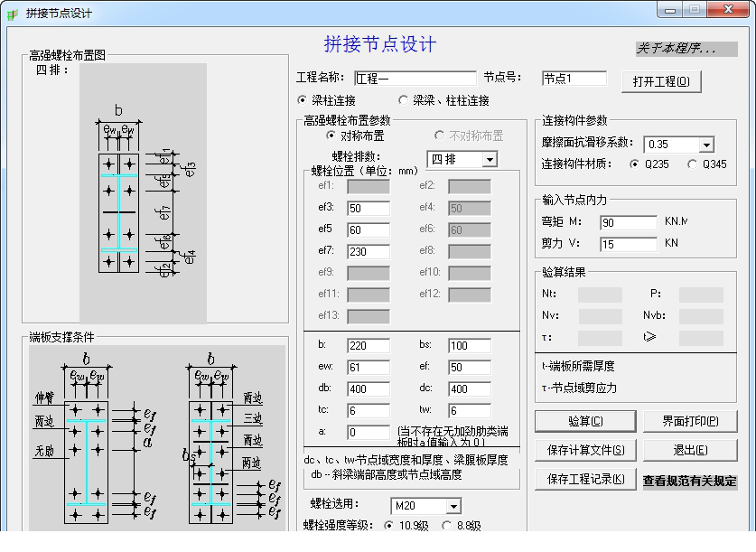
Task: Click the tw input field
Action: (x=470, y=411)
